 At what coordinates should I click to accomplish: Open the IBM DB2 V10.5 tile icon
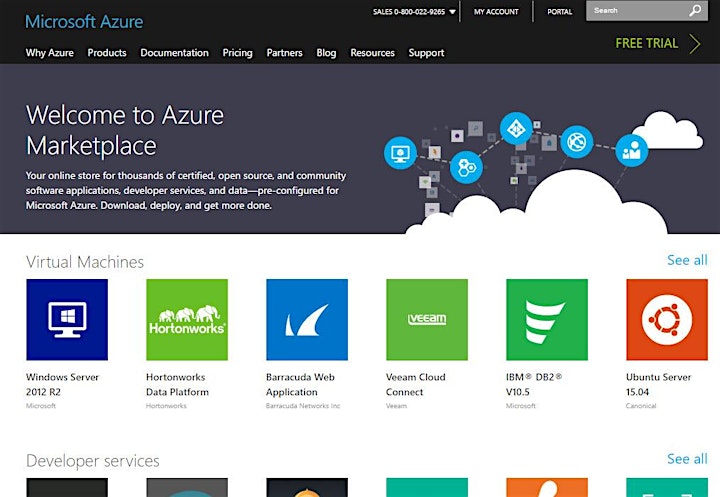(547, 320)
